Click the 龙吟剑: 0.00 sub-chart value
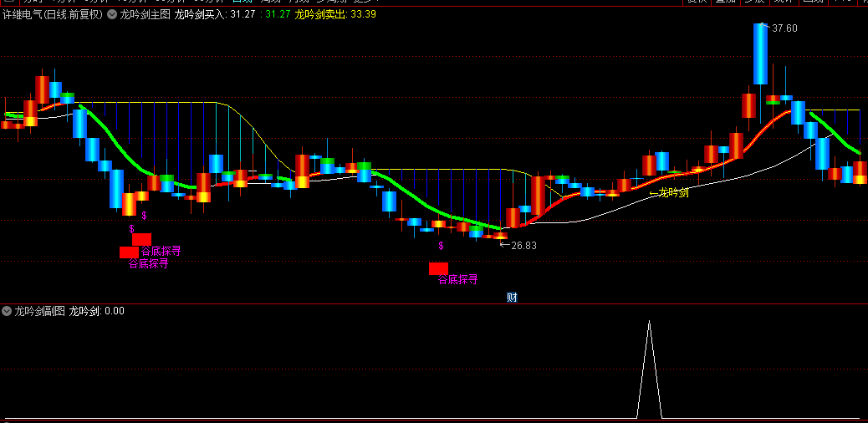The image size is (868, 423). point(96,311)
